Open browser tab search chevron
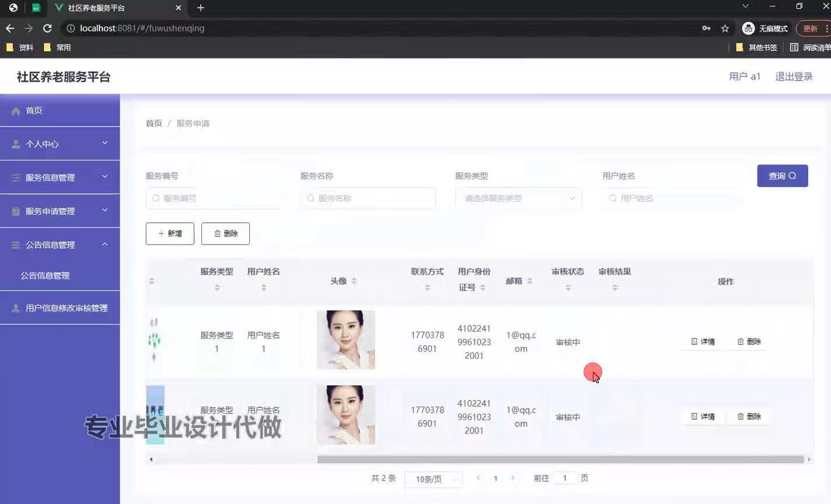The image size is (831, 504). 745,6
